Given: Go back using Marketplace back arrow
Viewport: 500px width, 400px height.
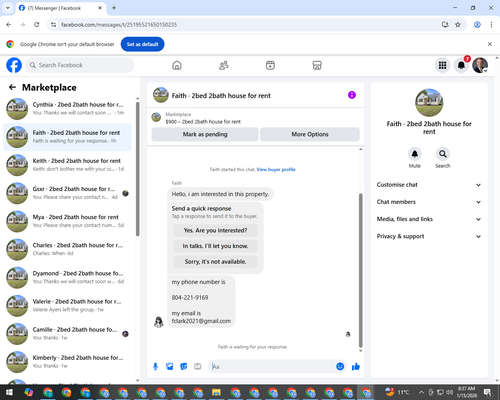Looking at the screenshot, I should point(12,87).
